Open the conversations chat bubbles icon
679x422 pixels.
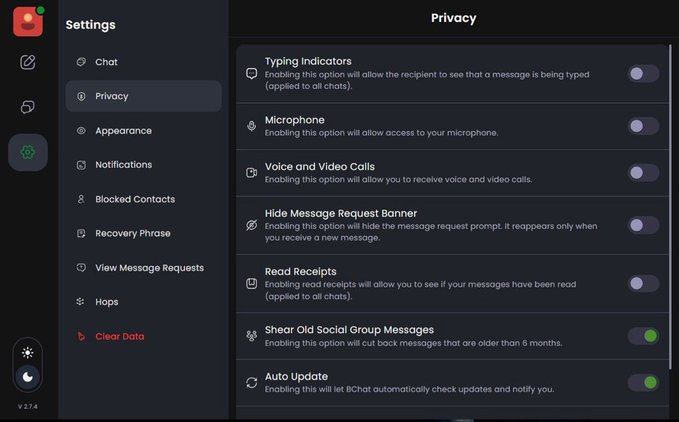(28, 106)
